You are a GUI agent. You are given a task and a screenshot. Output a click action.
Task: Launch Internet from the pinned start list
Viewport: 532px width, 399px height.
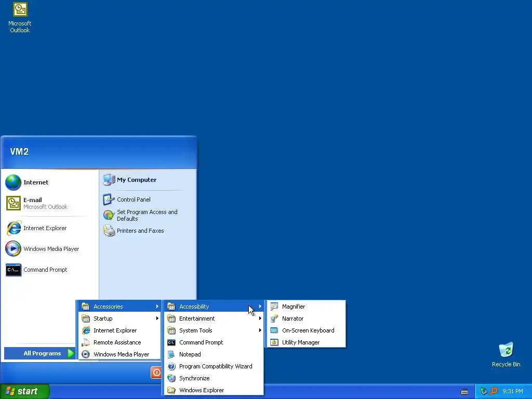click(x=49, y=182)
